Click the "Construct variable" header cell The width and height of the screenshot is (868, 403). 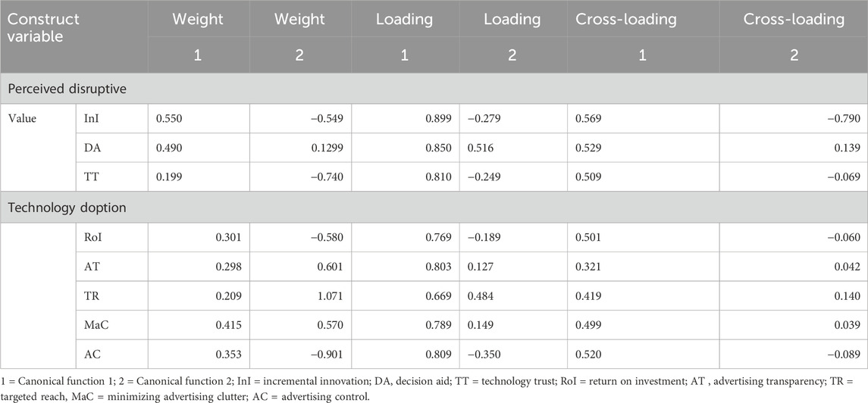point(44,28)
